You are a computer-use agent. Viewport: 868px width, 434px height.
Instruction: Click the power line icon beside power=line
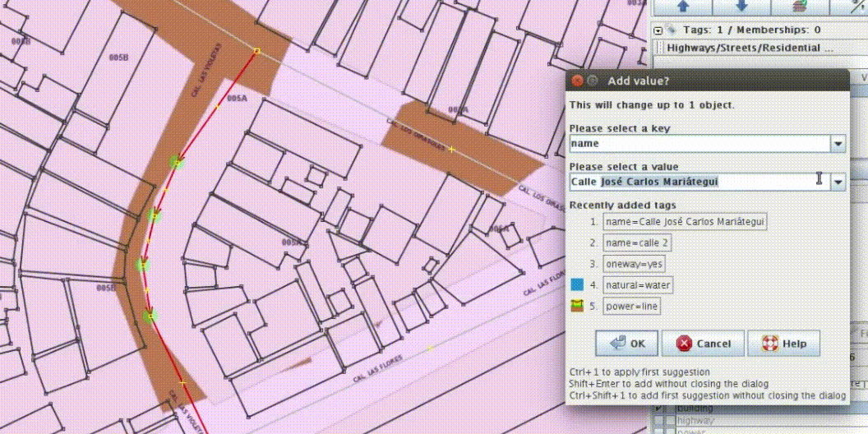(x=577, y=307)
